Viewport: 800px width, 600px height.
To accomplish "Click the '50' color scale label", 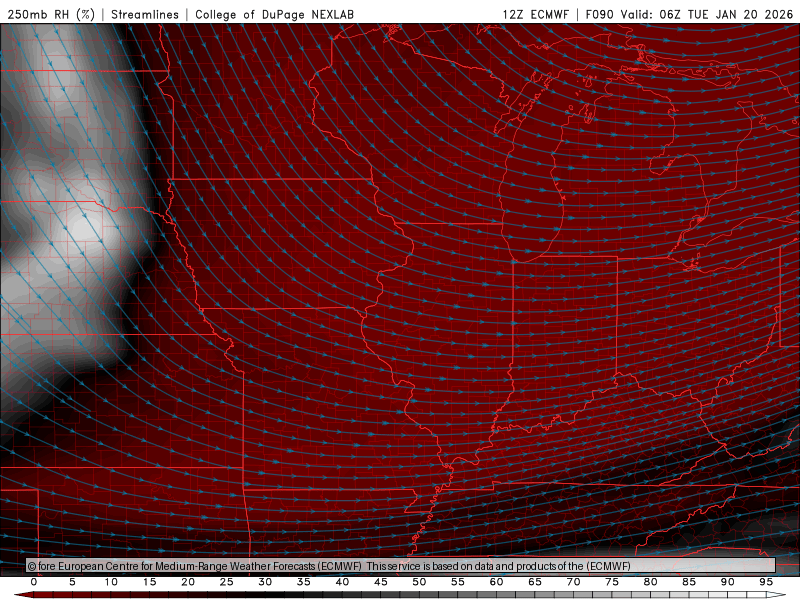I will (419, 582).
